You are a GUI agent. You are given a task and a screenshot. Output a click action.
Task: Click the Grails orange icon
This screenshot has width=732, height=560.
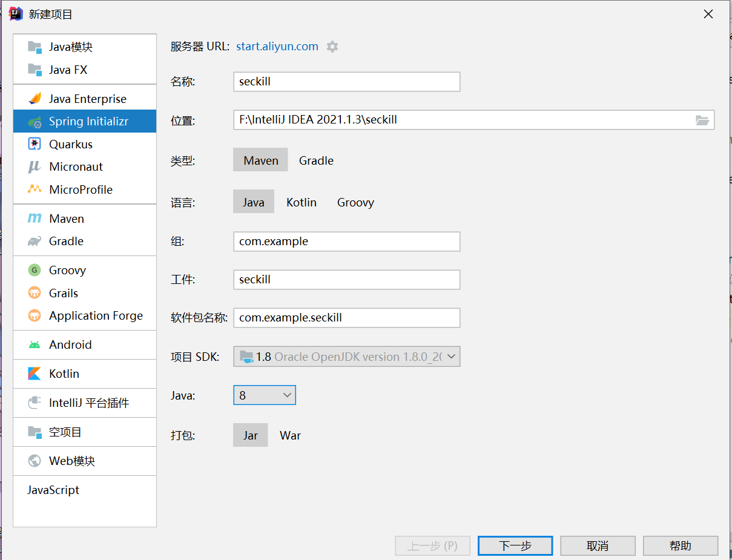coord(35,293)
